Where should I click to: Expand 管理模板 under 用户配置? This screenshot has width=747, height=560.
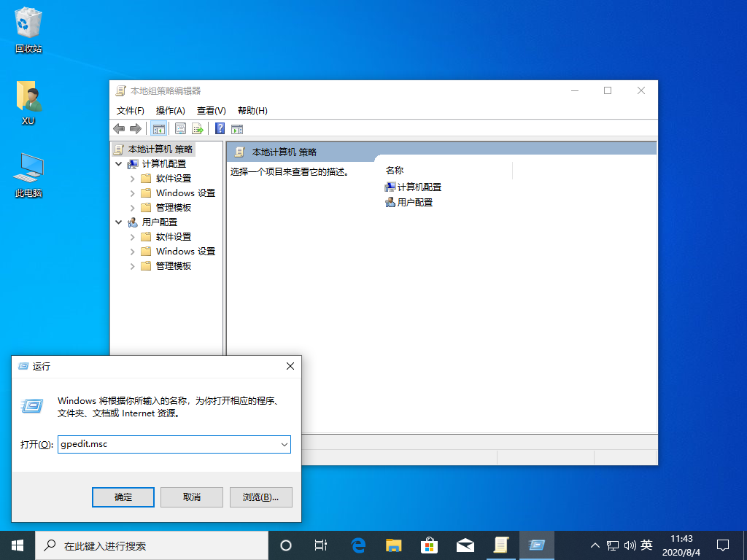pos(133,265)
